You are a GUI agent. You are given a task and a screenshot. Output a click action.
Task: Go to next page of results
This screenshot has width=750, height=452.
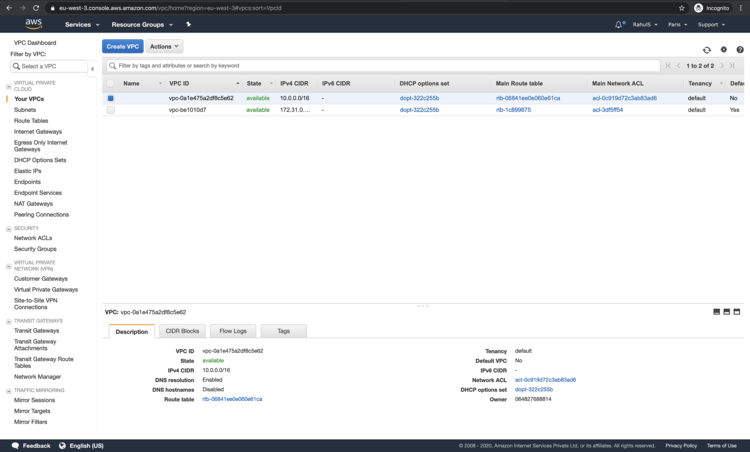722,66
